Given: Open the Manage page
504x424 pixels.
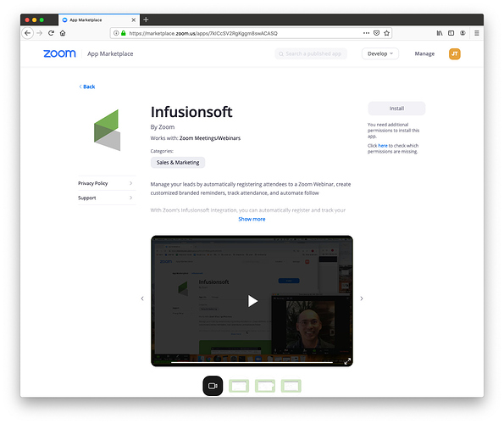Looking at the screenshot, I should [x=424, y=53].
